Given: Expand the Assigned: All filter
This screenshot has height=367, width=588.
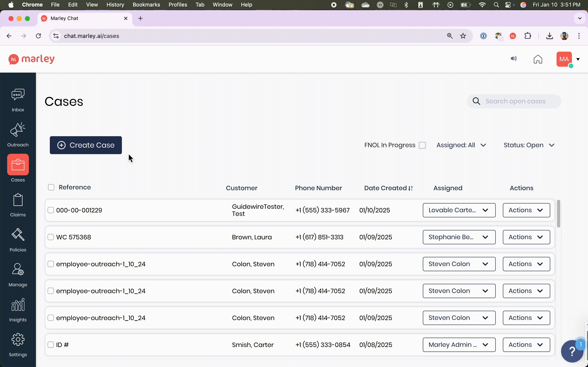Looking at the screenshot, I should pos(461,145).
